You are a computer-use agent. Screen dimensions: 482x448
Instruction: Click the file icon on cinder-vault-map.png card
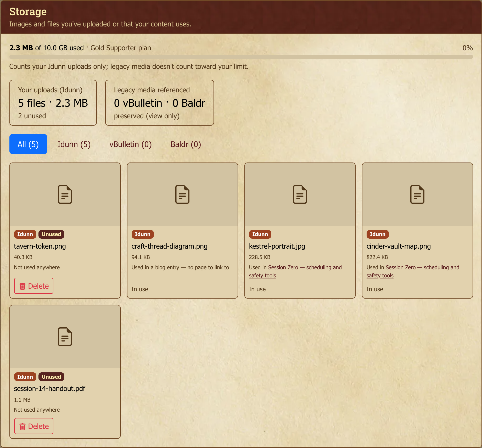coord(417,194)
